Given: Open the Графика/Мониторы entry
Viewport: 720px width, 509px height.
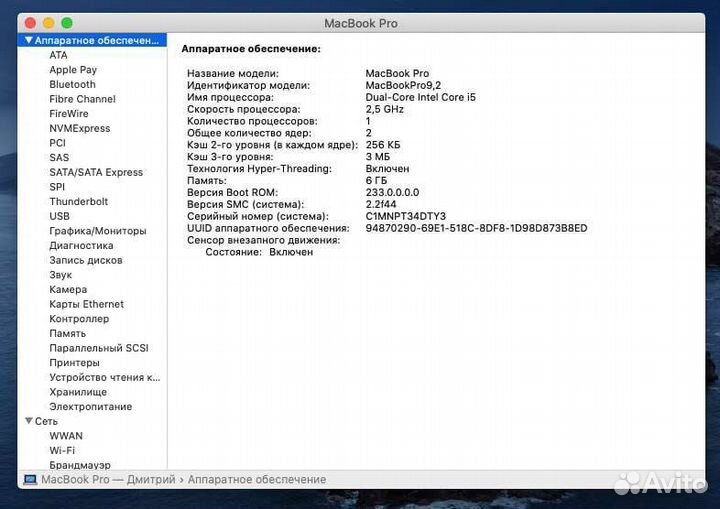Looking at the screenshot, I should point(98,231).
